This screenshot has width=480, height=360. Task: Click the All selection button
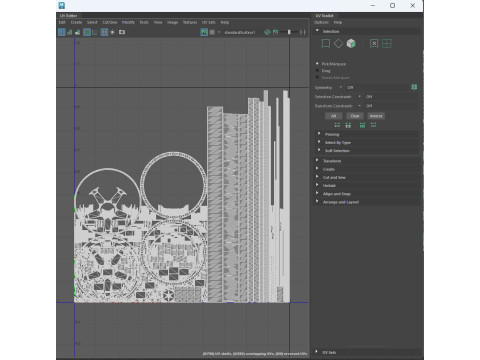pyautogui.click(x=333, y=116)
